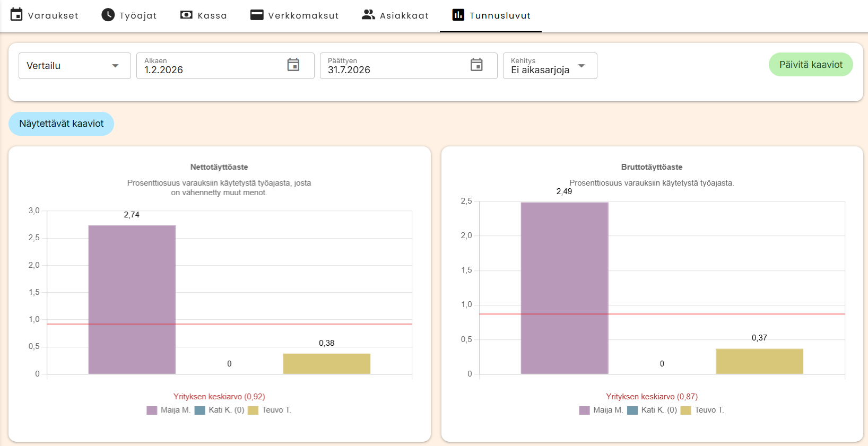Viewport: 868px width, 446px height.
Task: Click the Kassa cash icon
Action: point(186,15)
